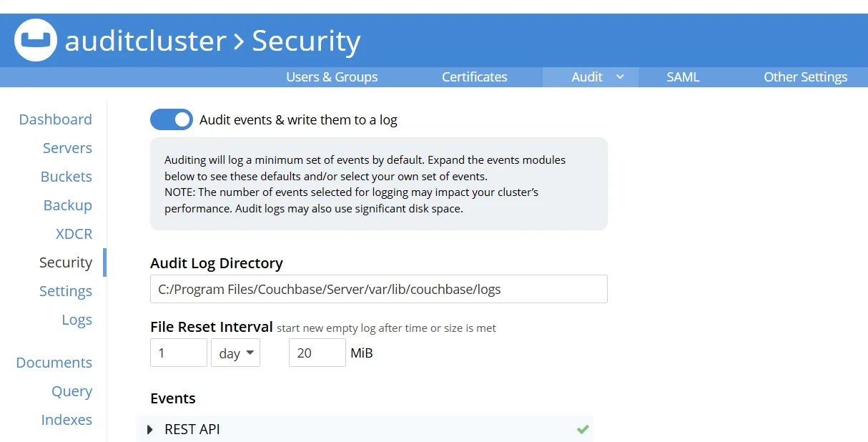Open the XDCR page

tap(74, 233)
